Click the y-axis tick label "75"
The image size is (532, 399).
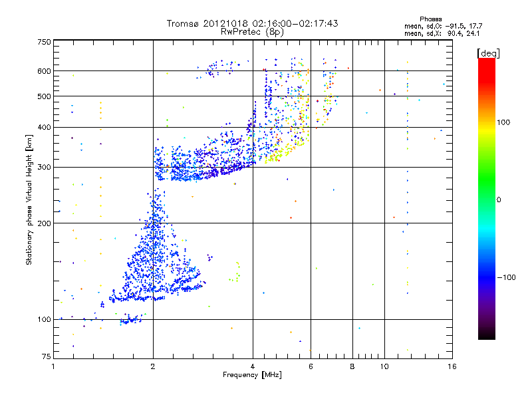pos(47,356)
